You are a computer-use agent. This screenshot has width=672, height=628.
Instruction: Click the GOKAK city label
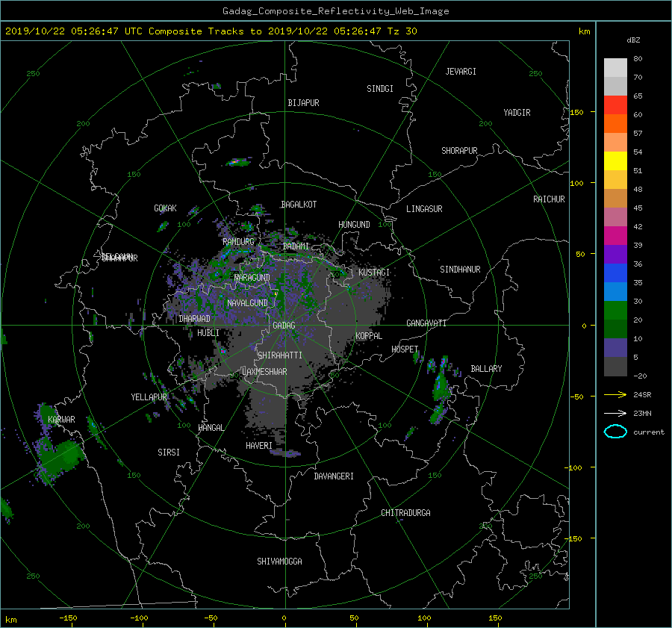pyautogui.click(x=165, y=208)
